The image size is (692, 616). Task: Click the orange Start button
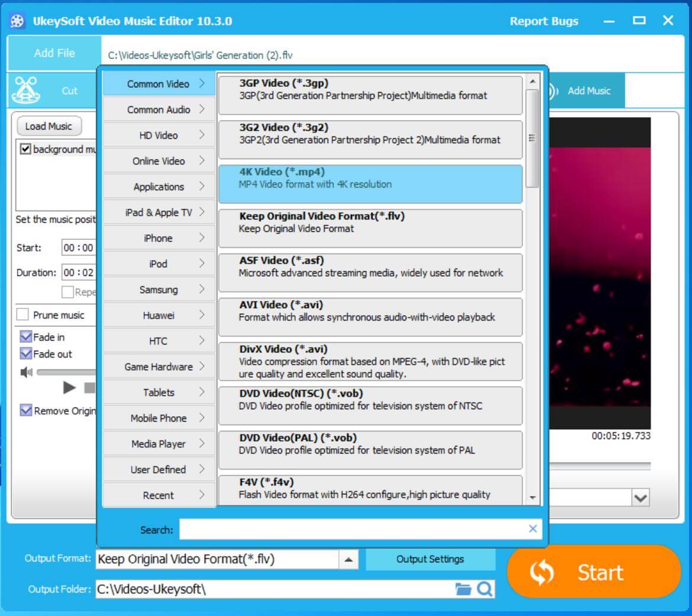click(x=594, y=572)
